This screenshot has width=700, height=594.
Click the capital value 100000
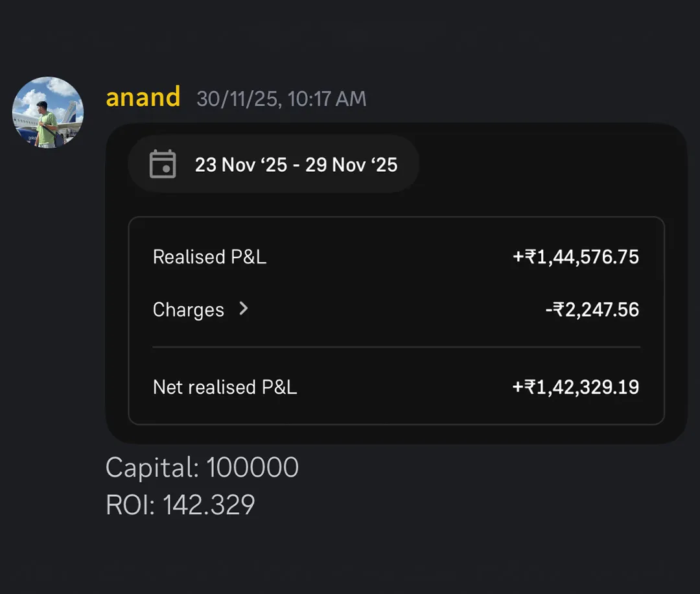(252, 468)
